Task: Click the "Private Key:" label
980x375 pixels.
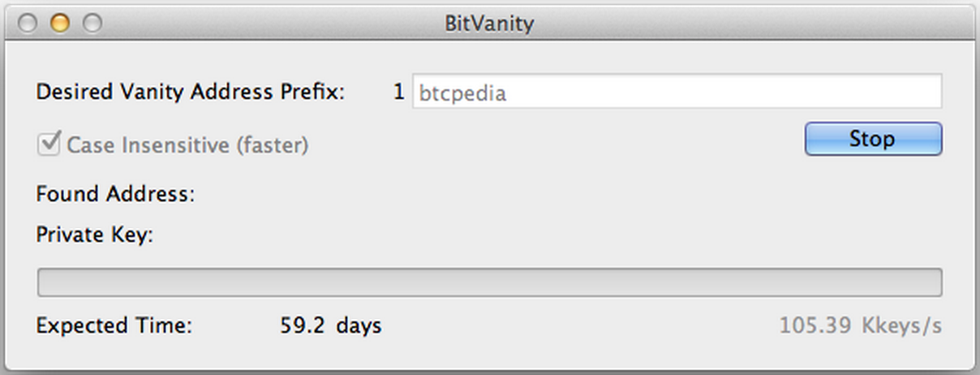Action: [x=95, y=235]
